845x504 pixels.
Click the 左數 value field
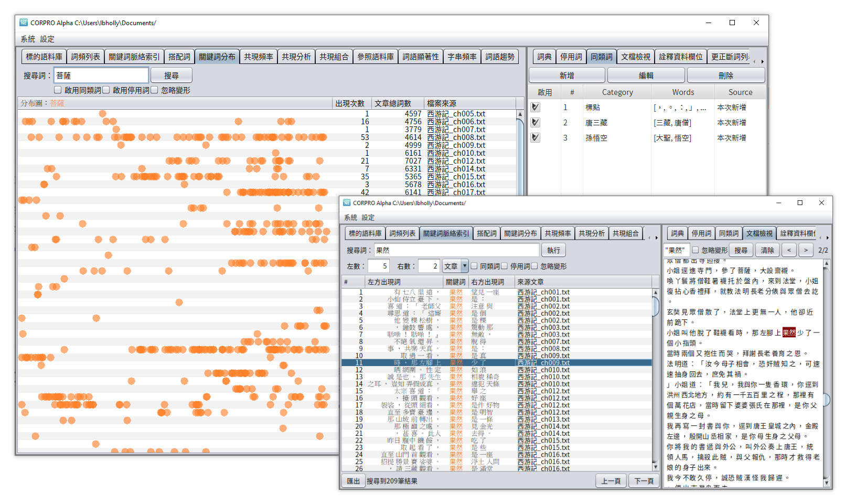point(378,266)
